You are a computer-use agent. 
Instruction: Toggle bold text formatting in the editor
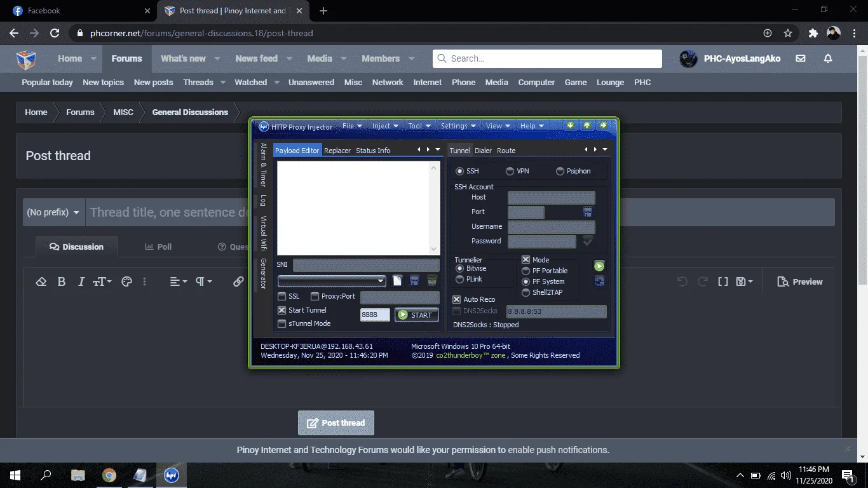[x=62, y=281]
